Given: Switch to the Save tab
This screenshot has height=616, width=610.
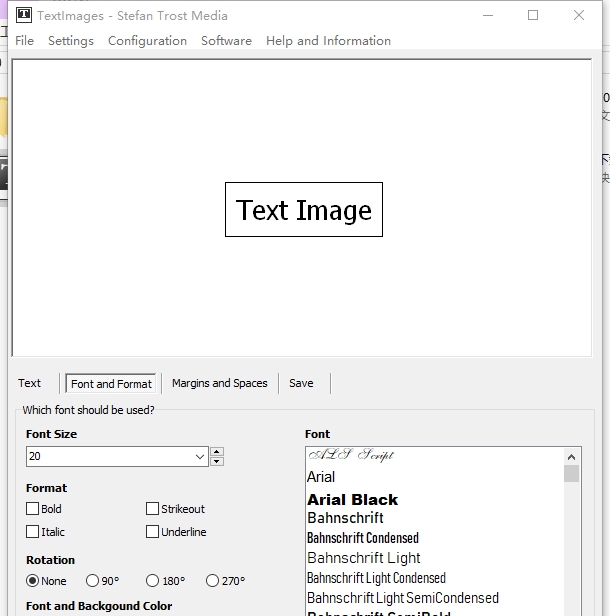Looking at the screenshot, I should [x=301, y=383].
